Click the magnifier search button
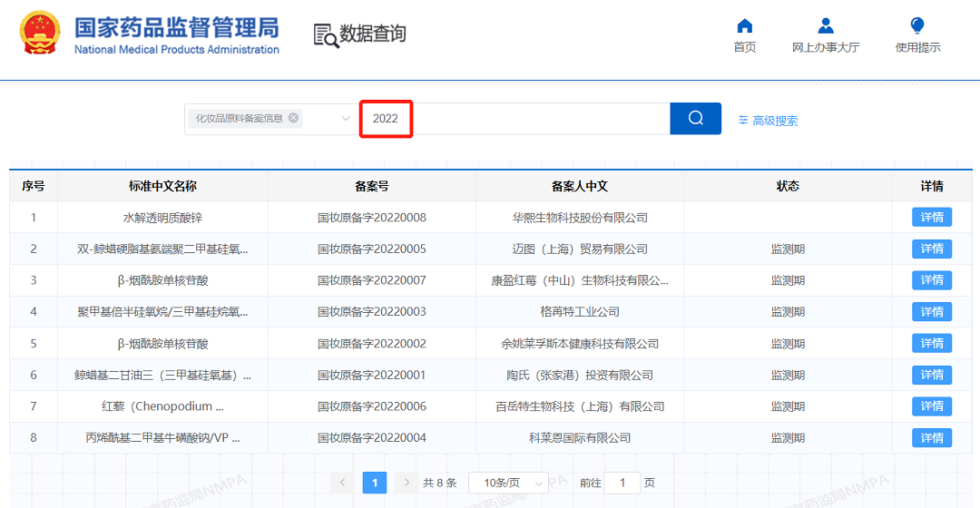Viewport: 980px width, 508px height. pyautogui.click(x=695, y=118)
